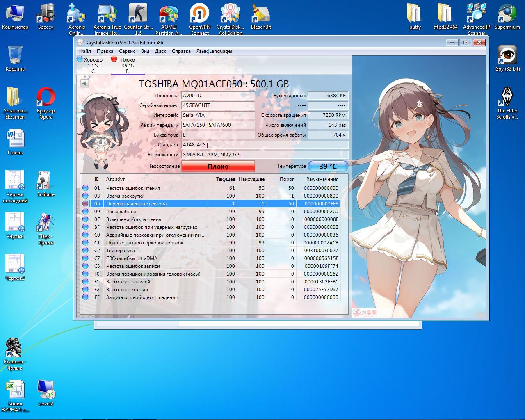Image resolution: width=525 pixels, height=420 pixels.
Task: Launch BleachBit from the desktop
Action: point(261,16)
